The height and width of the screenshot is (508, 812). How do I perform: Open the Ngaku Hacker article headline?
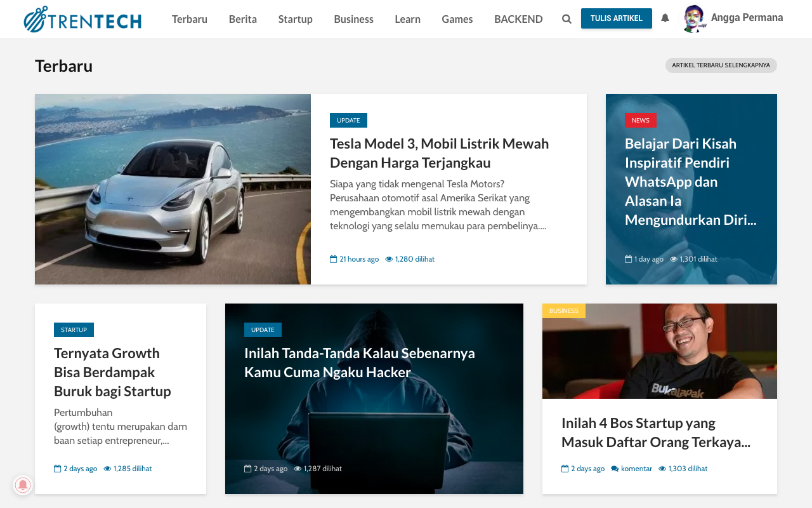[359, 363]
